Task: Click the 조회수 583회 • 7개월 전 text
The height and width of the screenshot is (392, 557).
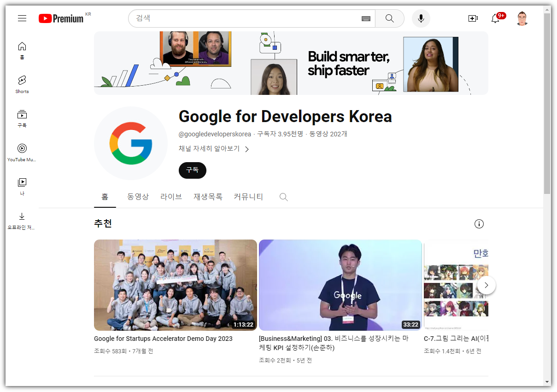Action: pyautogui.click(x=123, y=351)
